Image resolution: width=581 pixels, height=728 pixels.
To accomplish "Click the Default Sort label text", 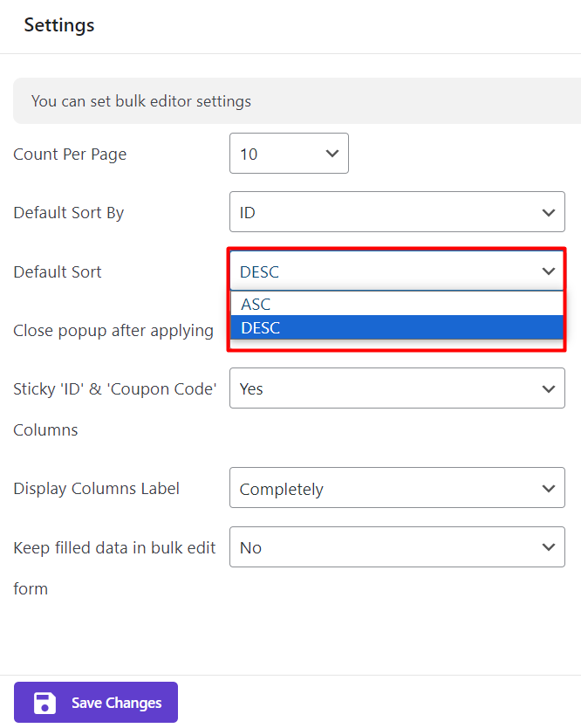I will 58,272.
